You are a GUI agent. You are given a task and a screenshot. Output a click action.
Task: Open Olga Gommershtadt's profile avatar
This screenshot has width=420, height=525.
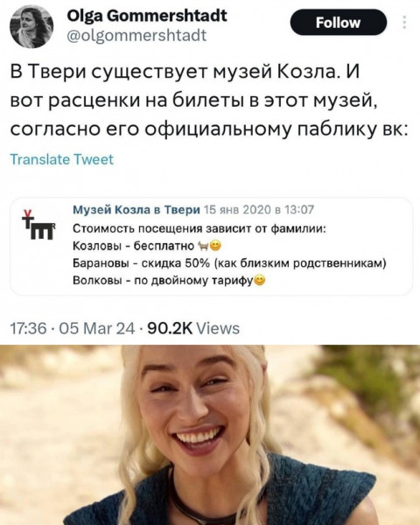tap(31, 26)
